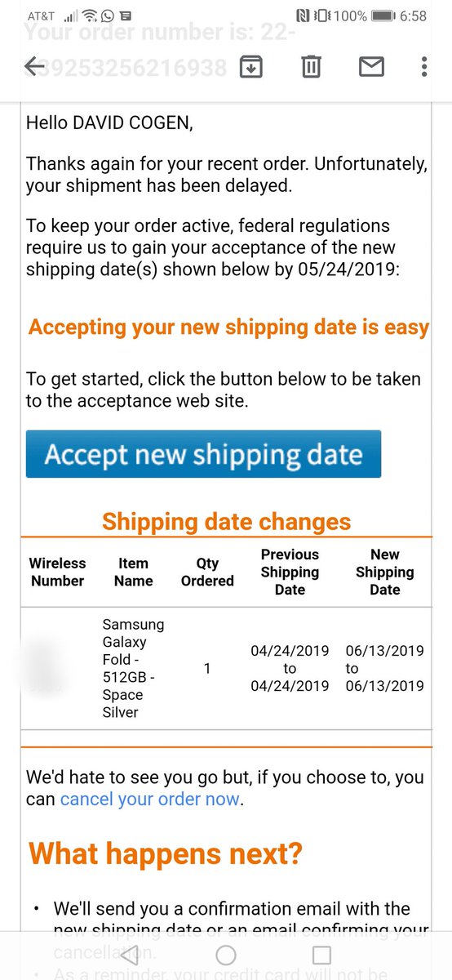Open the cancel your order now link
Image resolution: width=452 pixels, height=980 pixels.
pyautogui.click(x=150, y=800)
